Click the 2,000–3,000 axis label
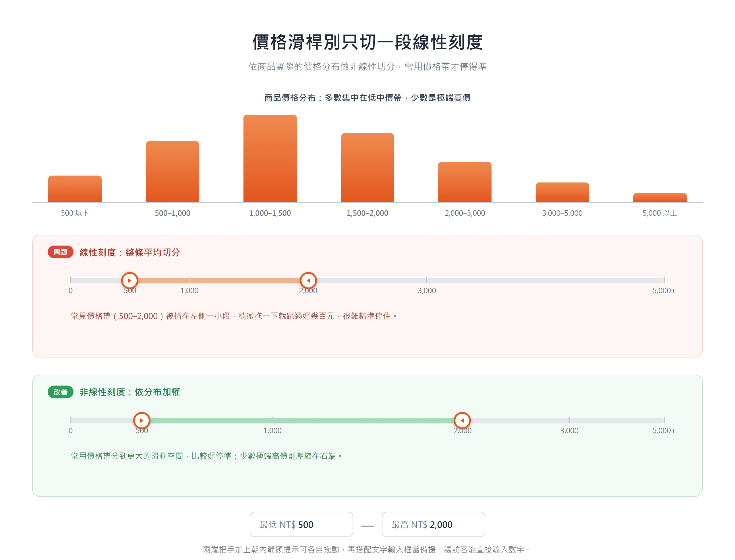Screen dimensions: 735x560 [x=465, y=213]
